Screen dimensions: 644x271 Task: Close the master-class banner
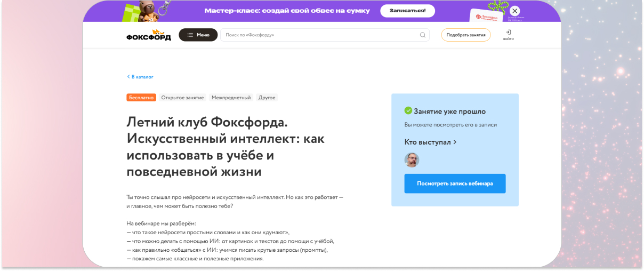(514, 11)
